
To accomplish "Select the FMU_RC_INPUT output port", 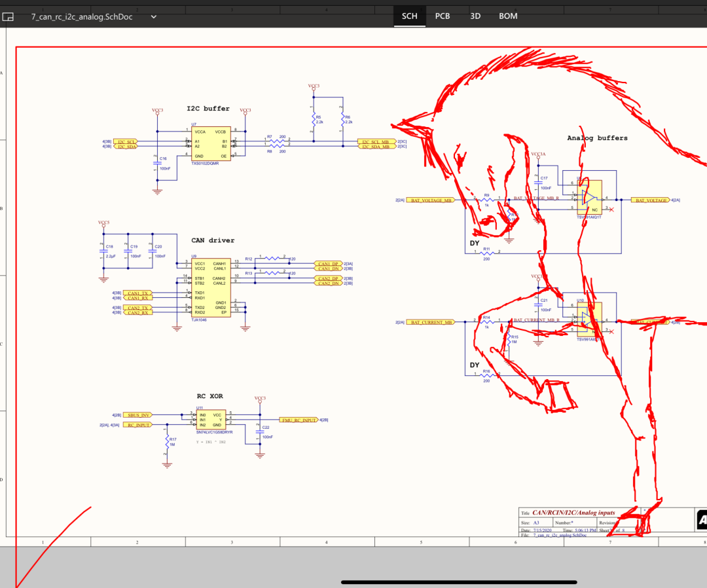I will [299, 420].
